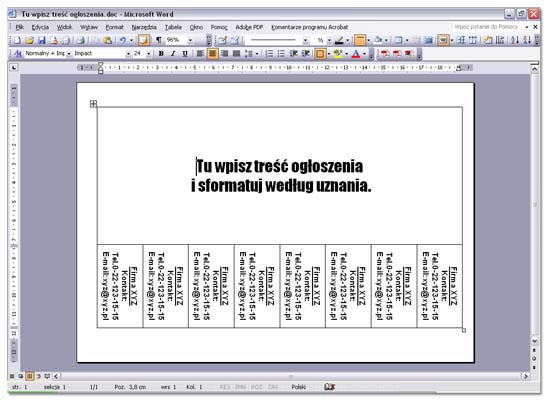The width and height of the screenshot is (548, 400).
Task: Click the bulleted list icon
Action: click(281, 53)
